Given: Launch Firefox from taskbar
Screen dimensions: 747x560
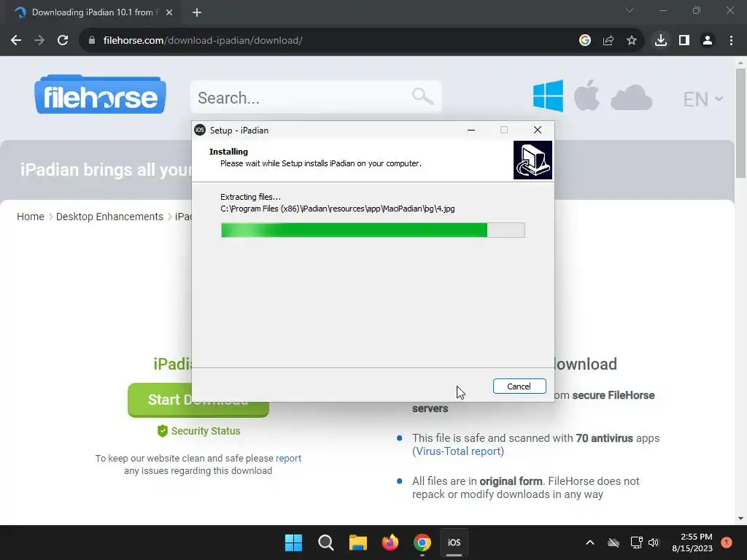Looking at the screenshot, I should click(x=390, y=542).
